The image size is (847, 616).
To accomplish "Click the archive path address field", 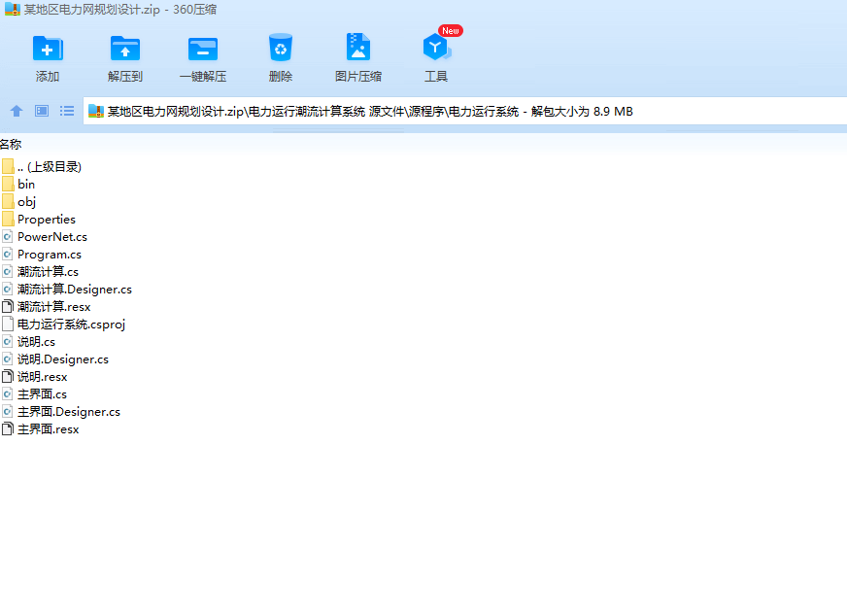I will pyautogui.click(x=464, y=112).
